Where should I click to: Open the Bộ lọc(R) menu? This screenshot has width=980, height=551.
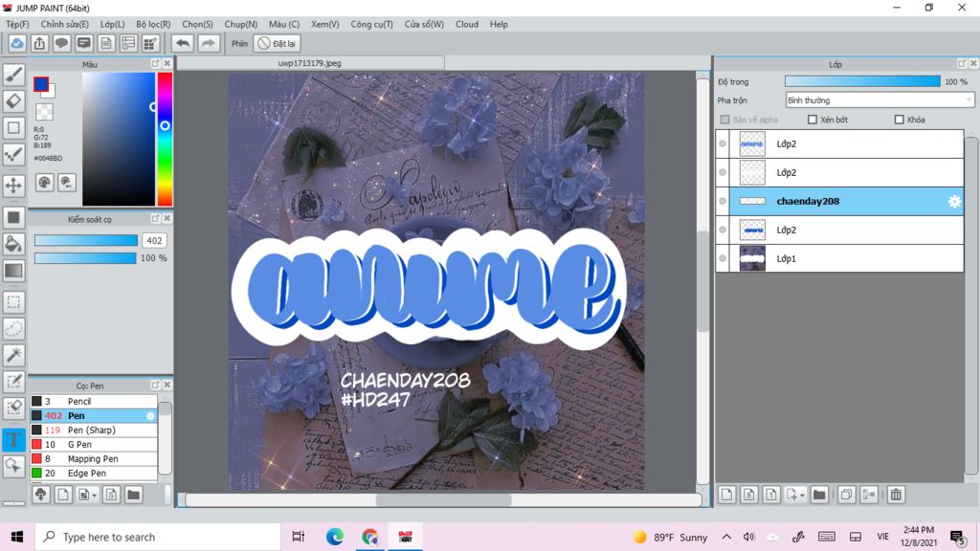[x=153, y=24]
